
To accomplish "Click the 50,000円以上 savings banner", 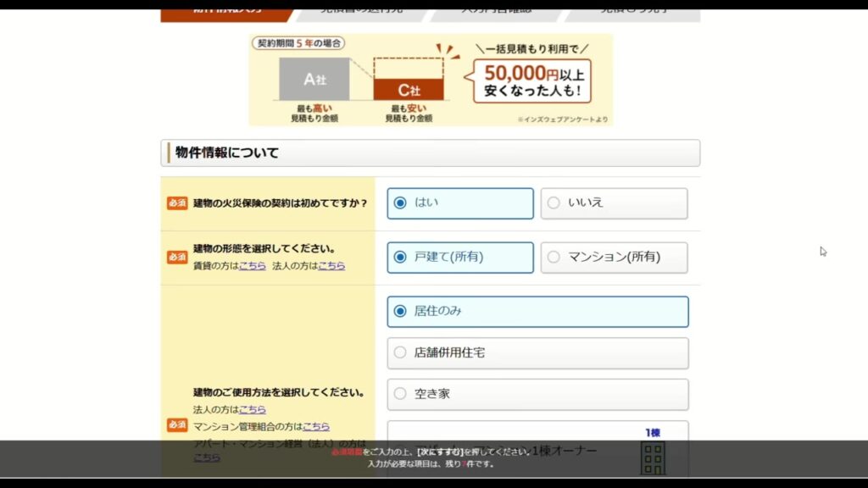I will click(x=431, y=80).
